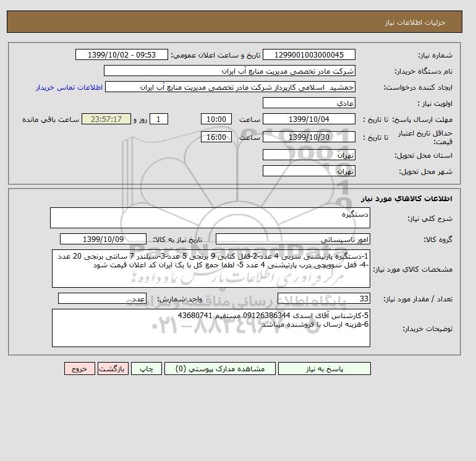This screenshot has width=476, height=461.
Task: Click response deadline date 1399/10/04
Action: (x=308, y=119)
